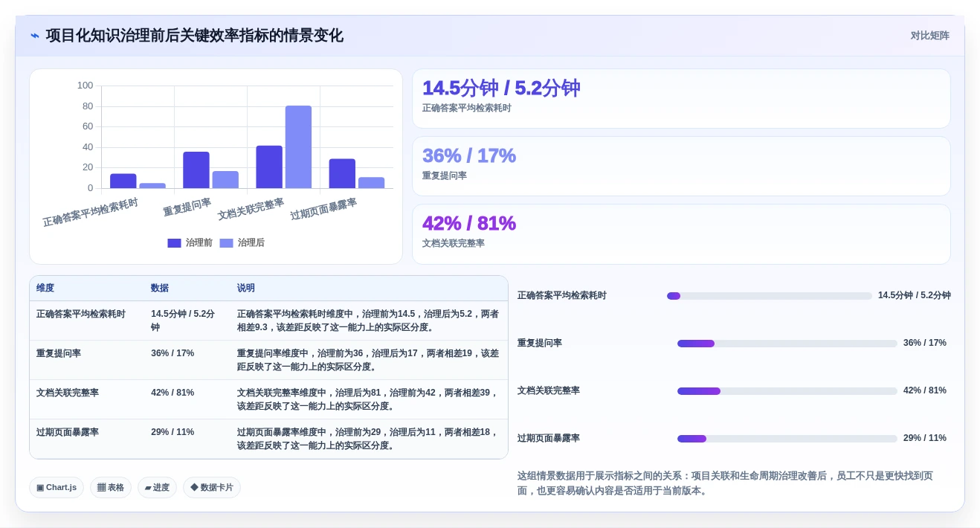Click the tall 治理后 bar for 文档关联完整率
Image resolution: width=980 pixels, height=528 pixels.
[298, 147]
